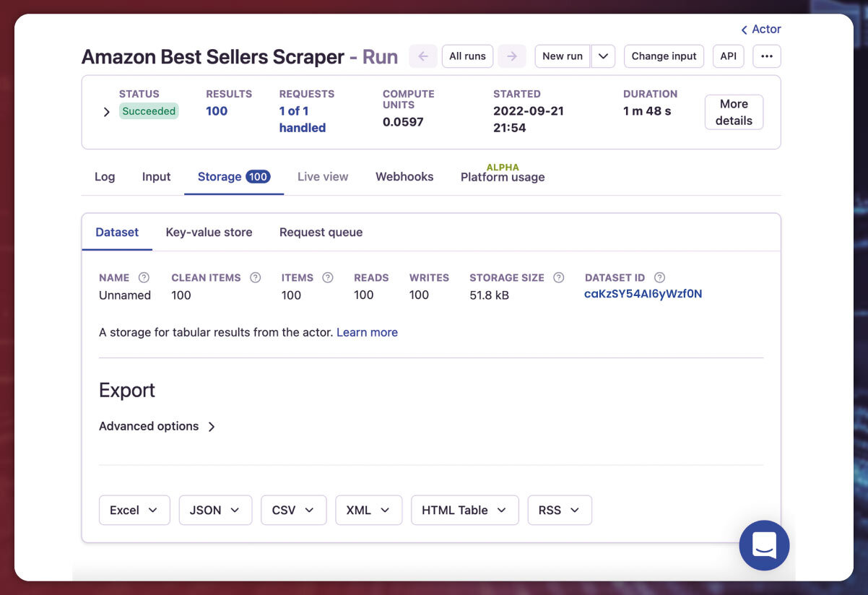Click the storage size 51.8 kB
868x595 pixels.
pos(490,295)
